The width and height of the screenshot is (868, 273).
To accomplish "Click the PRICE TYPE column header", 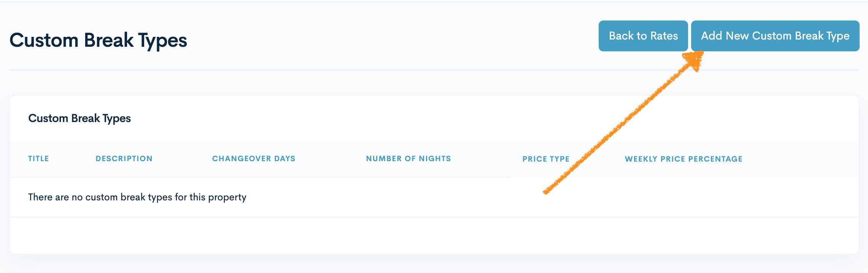I will tap(546, 159).
